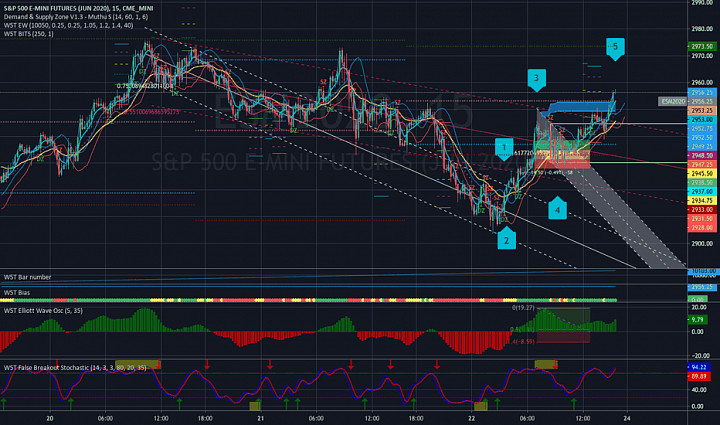This screenshot has width=720, height=425.
Task: Click the dark red 2933.00 price label
Action: [702, 209]
